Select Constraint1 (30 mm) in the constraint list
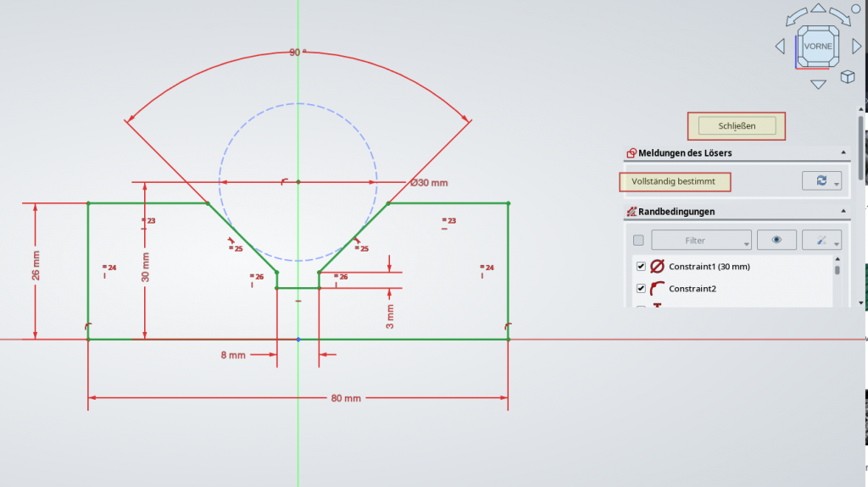The image size is (868, 487). click(x=709, y=267)
